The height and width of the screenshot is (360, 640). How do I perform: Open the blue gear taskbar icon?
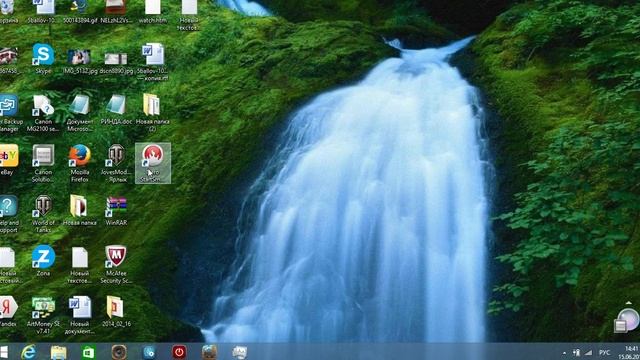point(149,352)
